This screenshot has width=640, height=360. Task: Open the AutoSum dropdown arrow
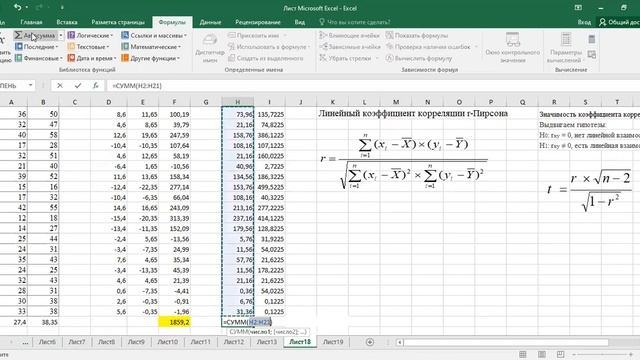coord(61,36)
